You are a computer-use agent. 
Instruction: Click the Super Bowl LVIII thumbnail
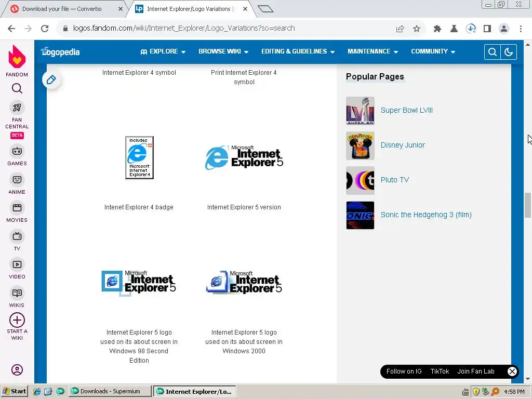(360, 111)
